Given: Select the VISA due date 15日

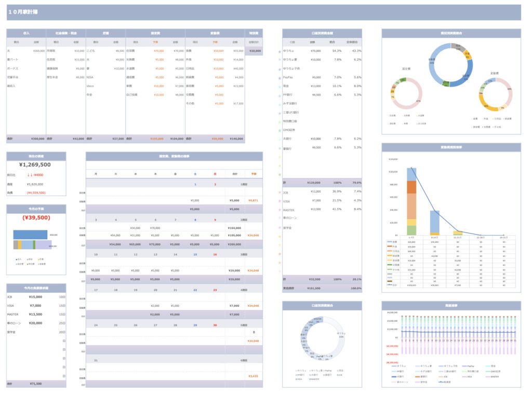Looking at the screenshot, I should point(62,306).
